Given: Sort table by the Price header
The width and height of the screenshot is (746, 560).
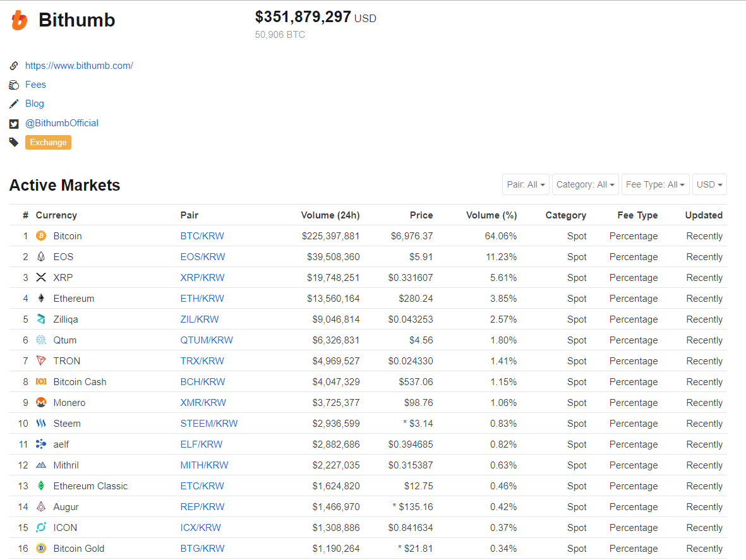Looking at the screenshot, I should point(421,215).
